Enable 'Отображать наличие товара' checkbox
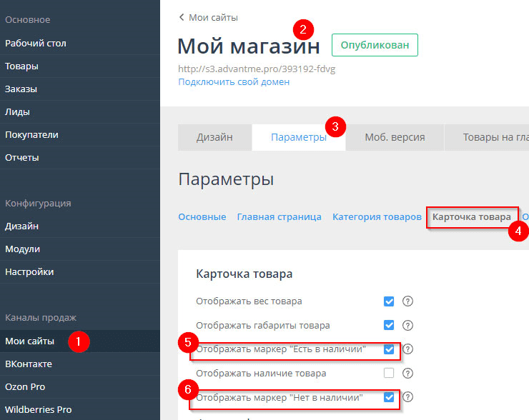This screenshot has width=529, height=420. pyautogui.click(x=389, y=373)
